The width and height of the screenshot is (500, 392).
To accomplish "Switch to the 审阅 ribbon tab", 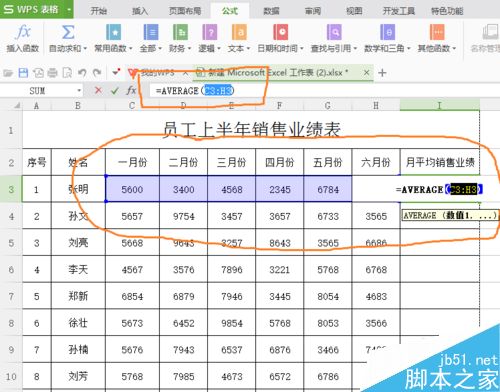I will pos(313,11).
